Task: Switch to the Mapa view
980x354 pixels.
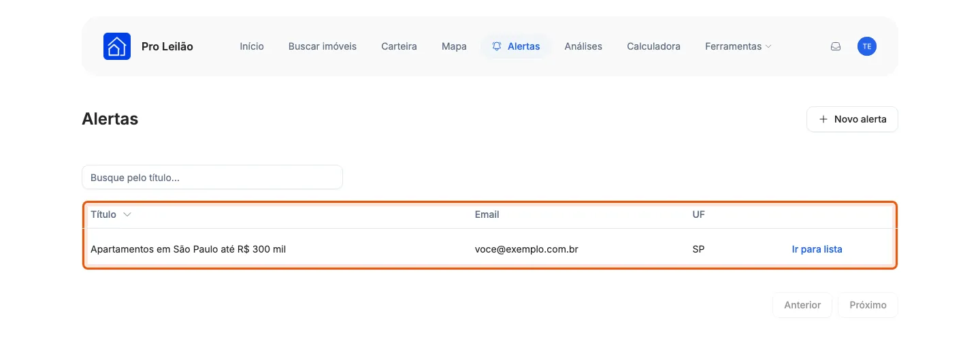Action: point(454,46)
